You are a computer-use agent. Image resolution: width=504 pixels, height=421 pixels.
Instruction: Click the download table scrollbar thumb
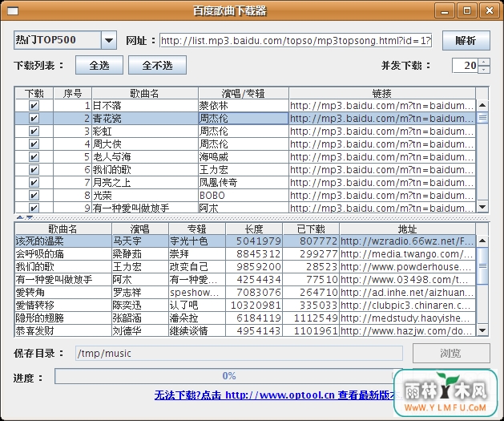482,266
